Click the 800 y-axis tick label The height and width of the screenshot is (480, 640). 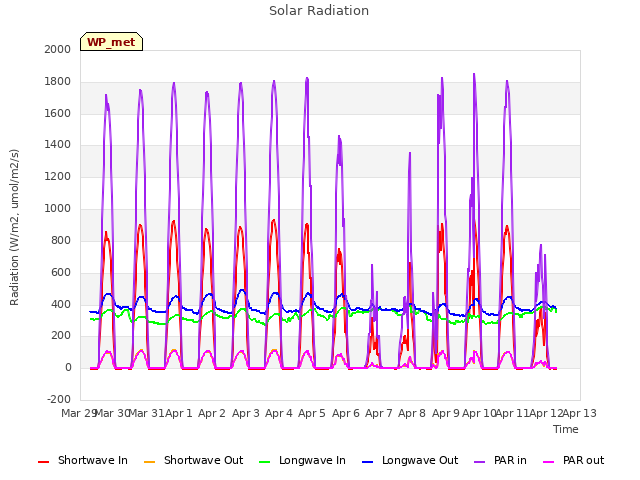(61, 240)
